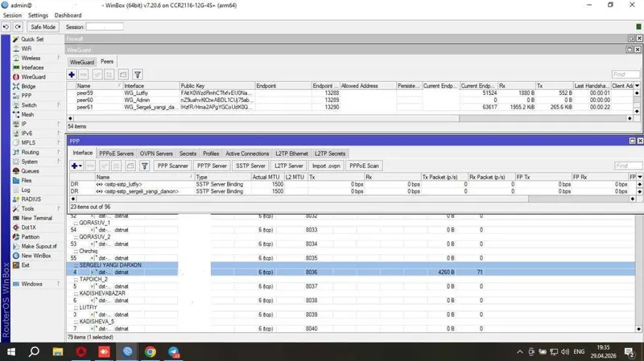644x361 pixels.
Task: Click Find field in PPP window
Action: pyautogui.click(x=628, y=166)
